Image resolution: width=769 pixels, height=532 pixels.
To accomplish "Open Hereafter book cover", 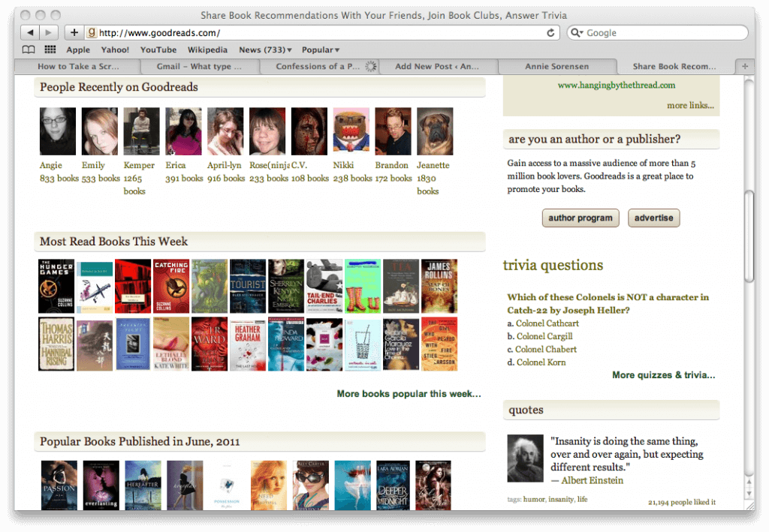I will 143,485.
